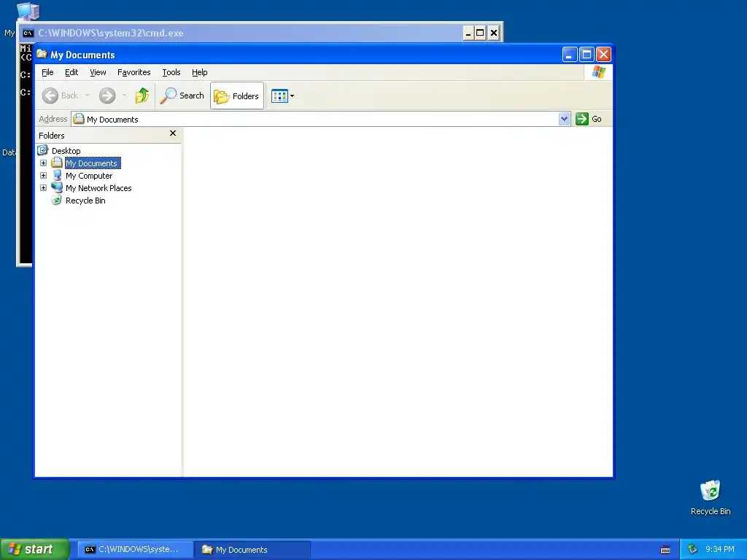The width and height of the screenshot is (747, 560).
Task: Select My Documents in the folder tree
Action: (x=92, y=163)
